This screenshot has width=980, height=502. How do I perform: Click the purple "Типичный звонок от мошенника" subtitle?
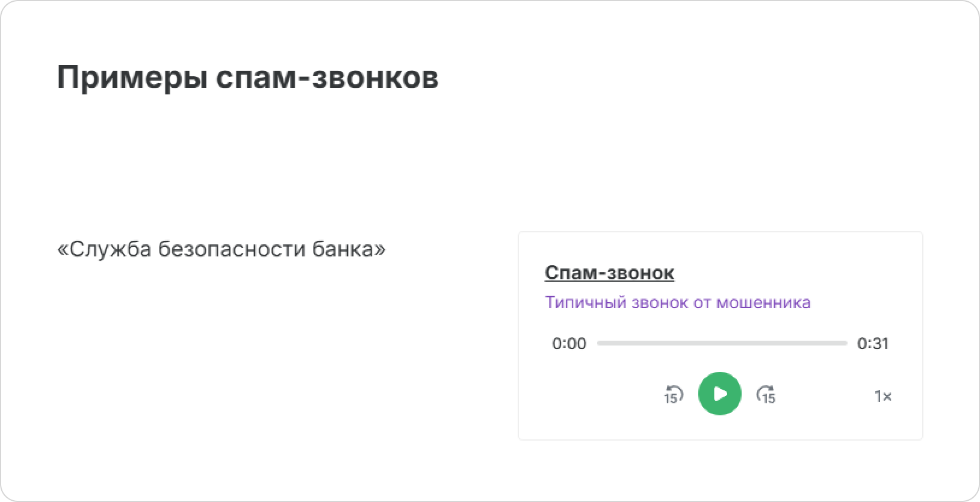[678, 302]
